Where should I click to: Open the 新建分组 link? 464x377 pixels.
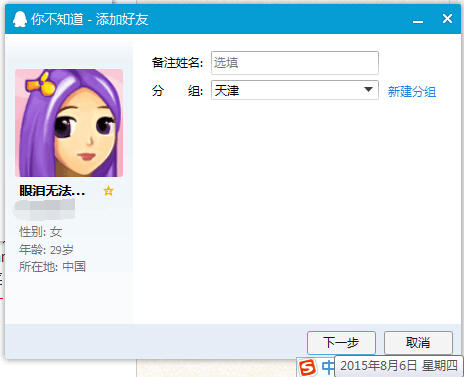(412, 91)
